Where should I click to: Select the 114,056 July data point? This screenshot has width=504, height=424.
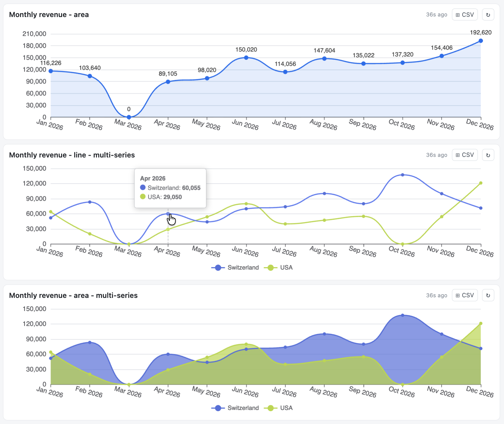pyautogui.click(x=285, y=72)
